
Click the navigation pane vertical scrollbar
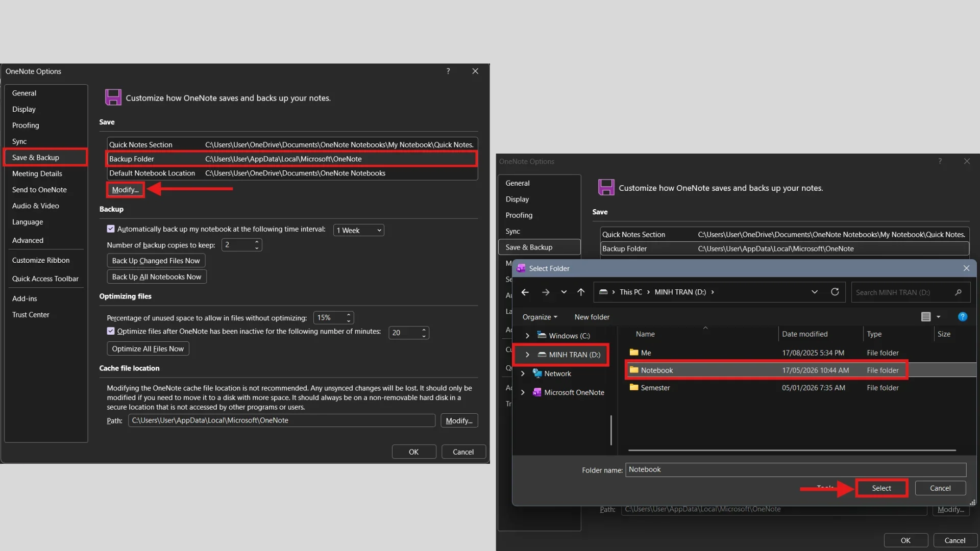pyautogui.click(x=611, y=430)
